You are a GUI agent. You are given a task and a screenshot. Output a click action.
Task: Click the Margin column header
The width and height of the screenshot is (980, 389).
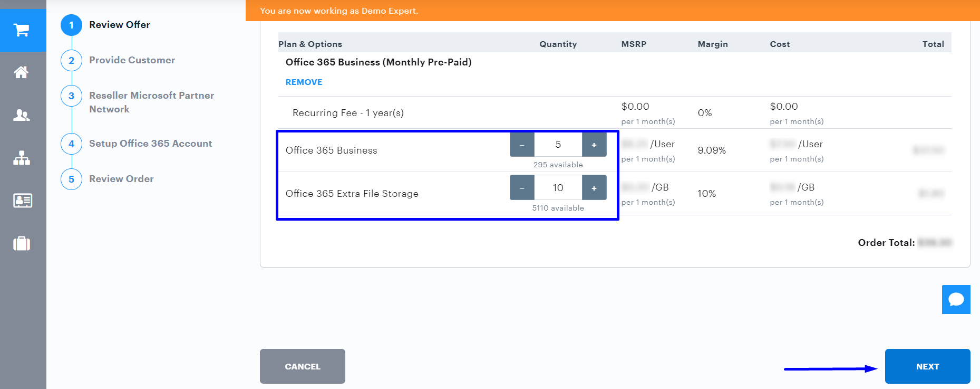pos(713,44)
